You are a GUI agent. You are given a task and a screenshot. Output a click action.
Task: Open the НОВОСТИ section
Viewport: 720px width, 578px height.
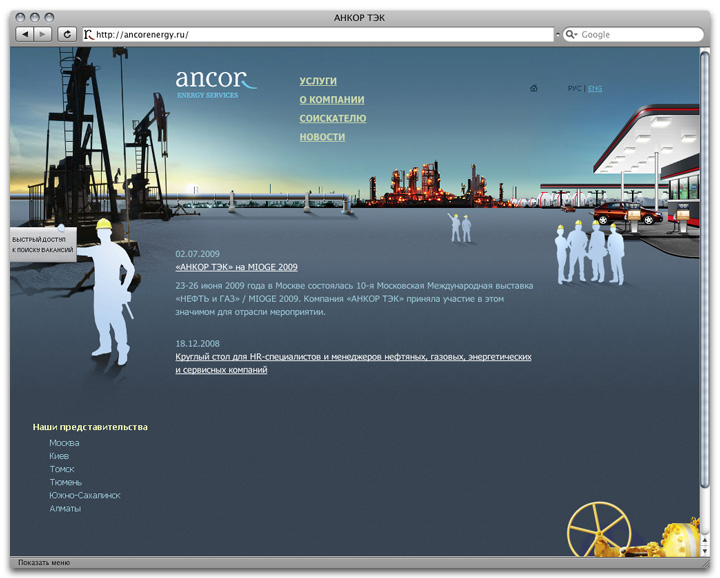(x=322, y=137)
